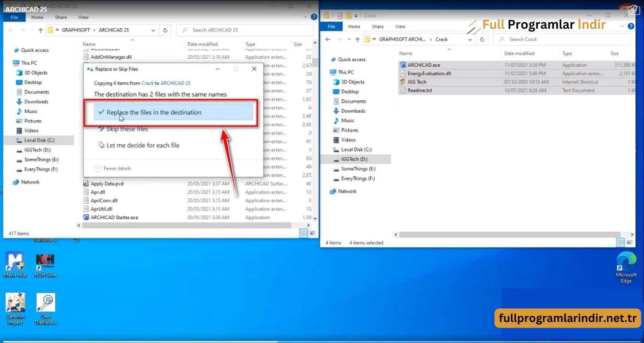Viewport: 644px width, 343px height.
Task: Choose Replace the files in the destination
Action: coord(173,112)
